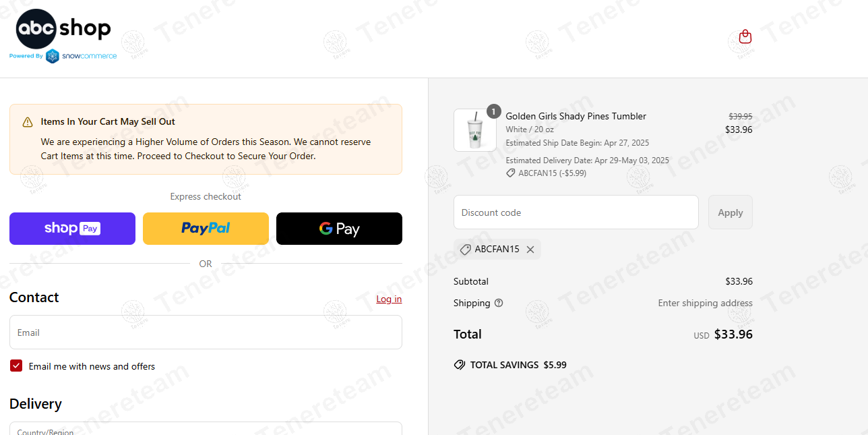
Task: Click the shipping help question mark icon
Action: (x=499, y=303)
